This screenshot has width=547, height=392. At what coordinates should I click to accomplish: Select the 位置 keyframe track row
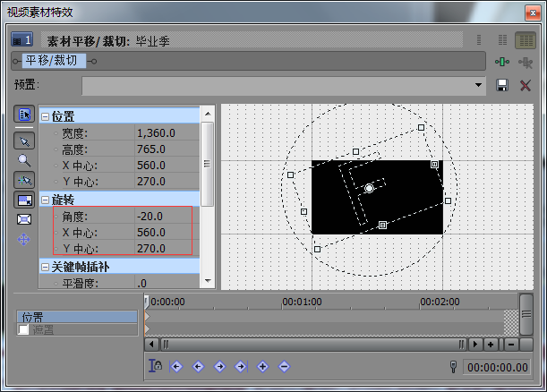coord(79,317)
